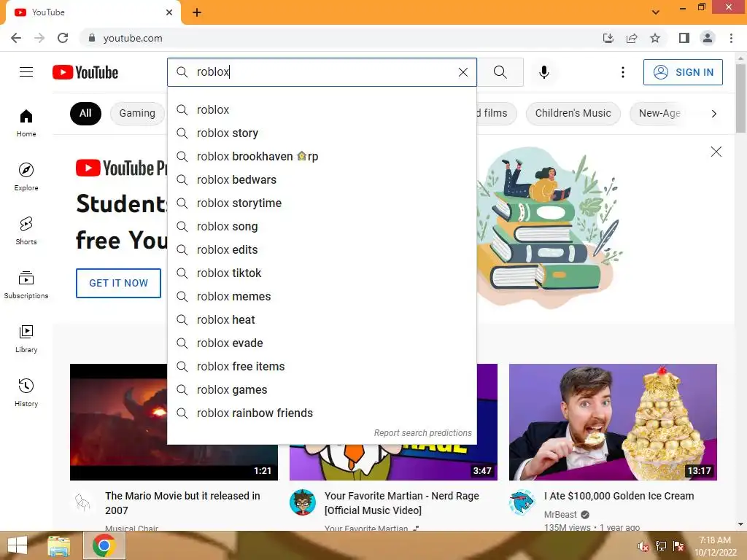Open the Windows Start menu

pyautogui.click(x=18, y=545)
